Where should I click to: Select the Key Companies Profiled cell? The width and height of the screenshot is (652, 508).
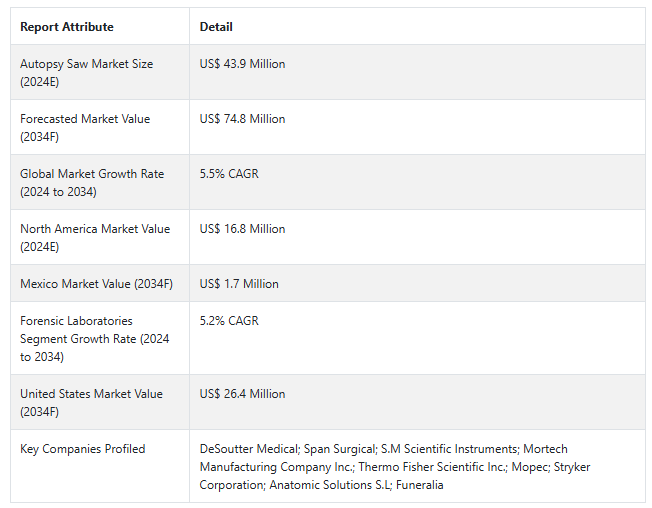click(100, 466)
